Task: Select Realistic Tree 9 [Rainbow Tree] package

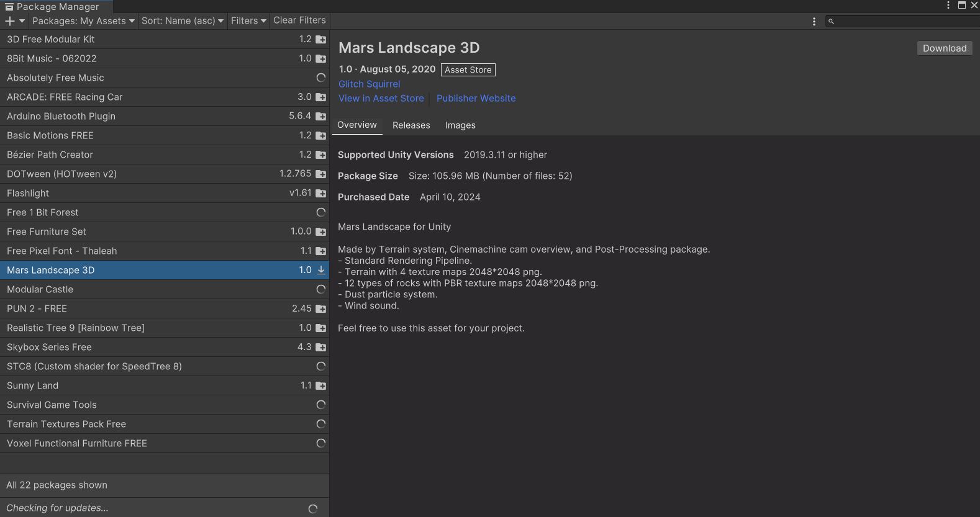Action: click(165, 328)
